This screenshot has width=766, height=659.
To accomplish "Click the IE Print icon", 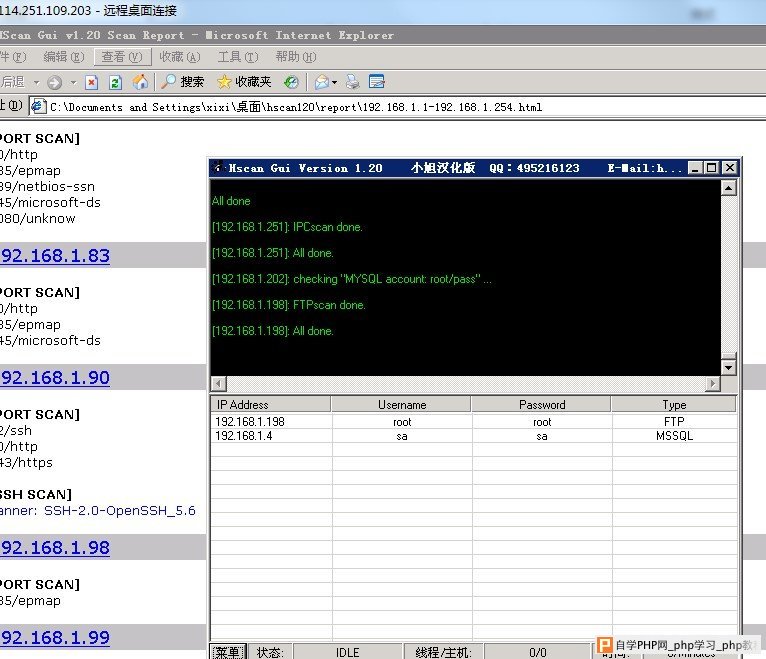I will pyautogui.click(x=353, y=82).
